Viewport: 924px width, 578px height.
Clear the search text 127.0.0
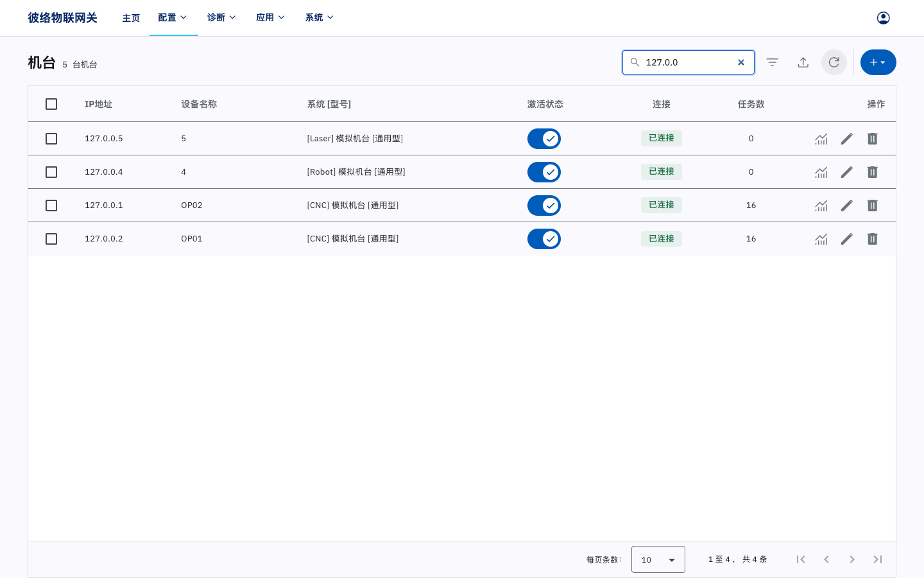[741, 62]
